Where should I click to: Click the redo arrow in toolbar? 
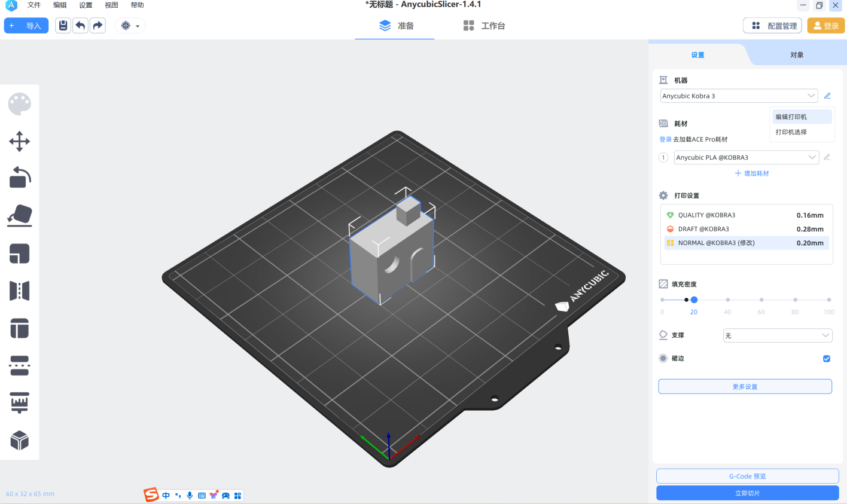click(98, 26)
